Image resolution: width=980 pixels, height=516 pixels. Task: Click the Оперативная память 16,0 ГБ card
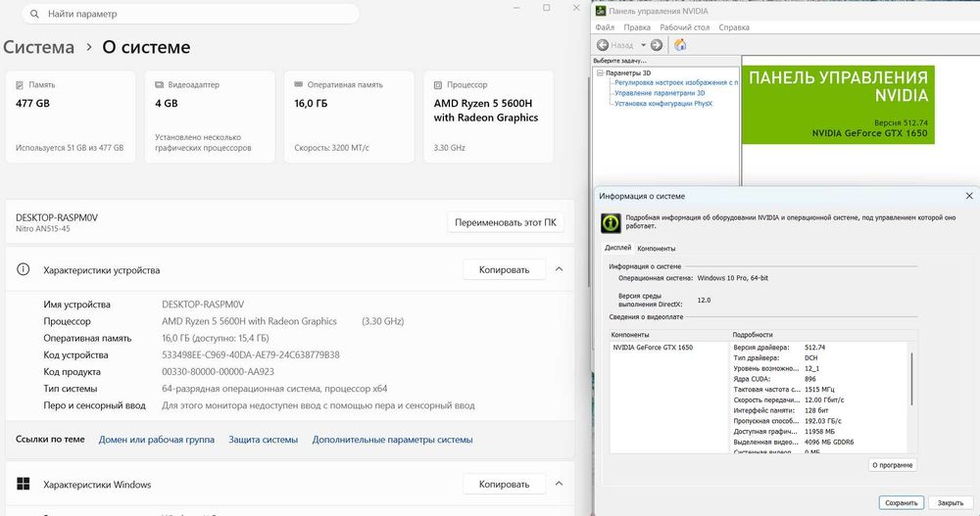350,117
